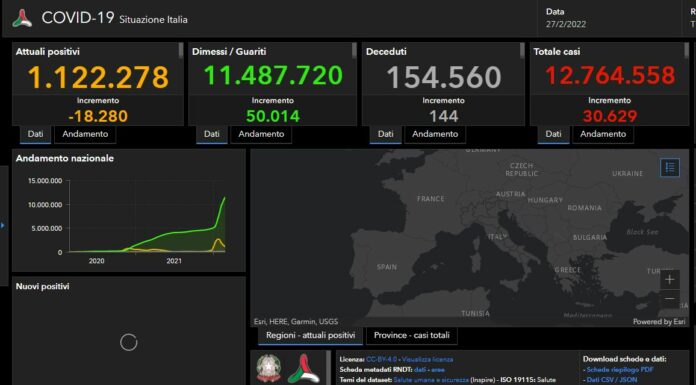Click the date 27/2/2022
This screenshot has width=696, height=385.
pyautogui.click(x=566, y=24)
